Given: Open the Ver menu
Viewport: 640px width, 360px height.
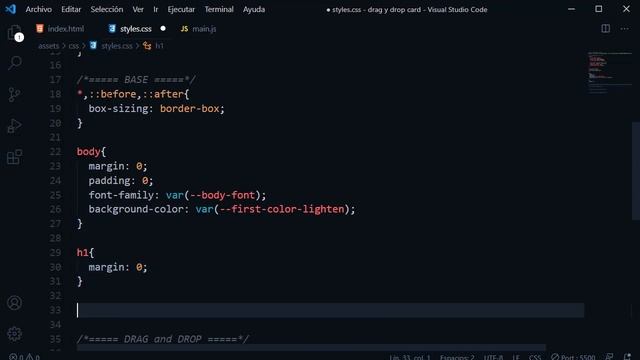Looking at the screenshot, I should tap(138, 9).
